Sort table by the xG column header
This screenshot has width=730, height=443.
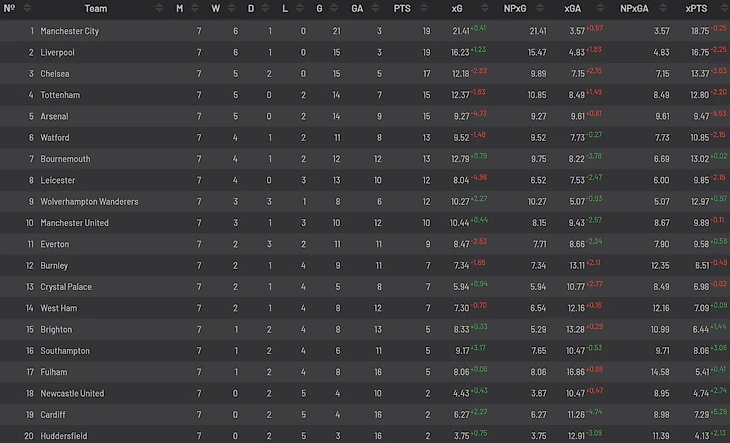click(456, 8)
